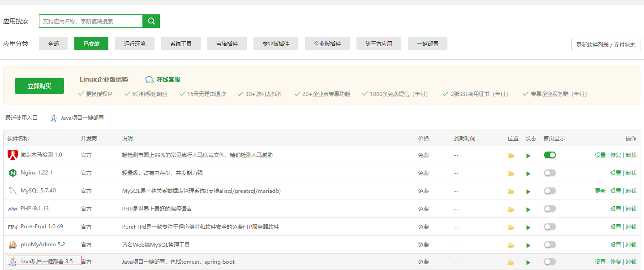Click the MySQL 5.7.40 software name
The height and width of the screenshot is (270, 644).
38,191
